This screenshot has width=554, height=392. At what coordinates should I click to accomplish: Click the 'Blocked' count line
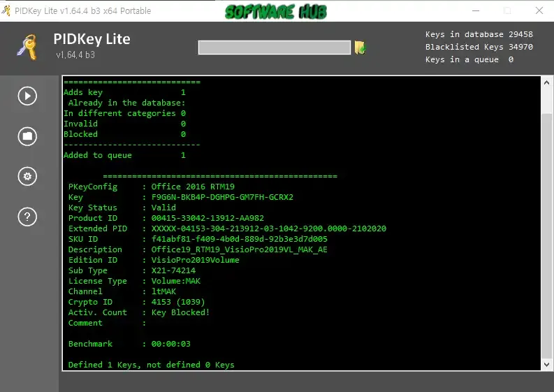124,134
